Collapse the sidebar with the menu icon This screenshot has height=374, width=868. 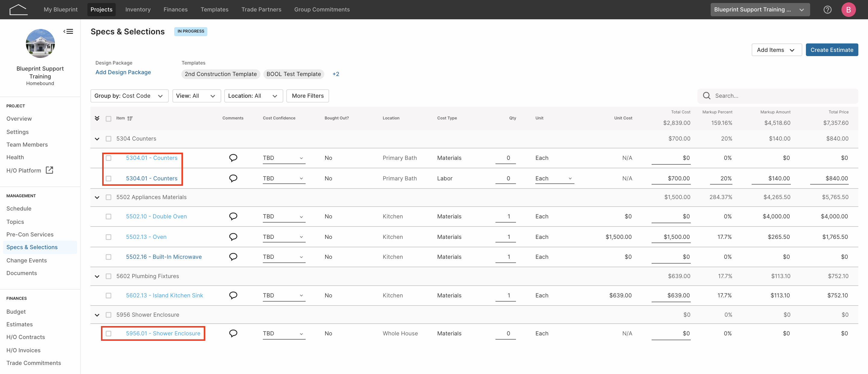click(x=68, y=31)
